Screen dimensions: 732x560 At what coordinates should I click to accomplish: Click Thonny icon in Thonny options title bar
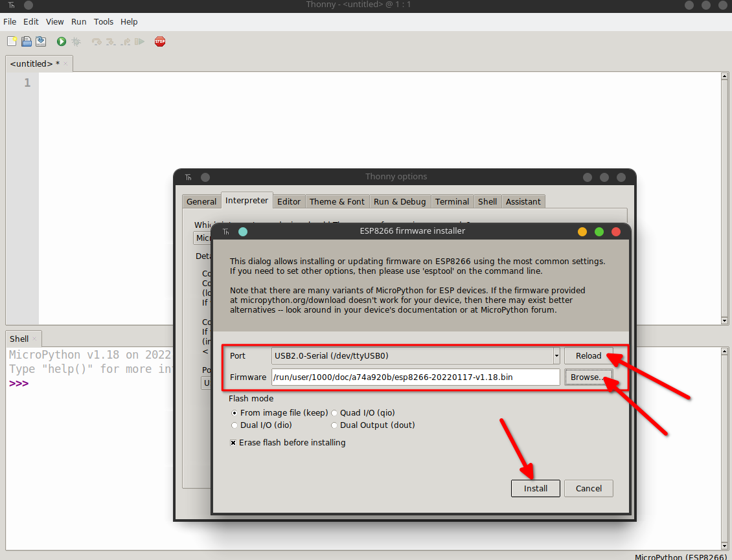coord(188,177)
